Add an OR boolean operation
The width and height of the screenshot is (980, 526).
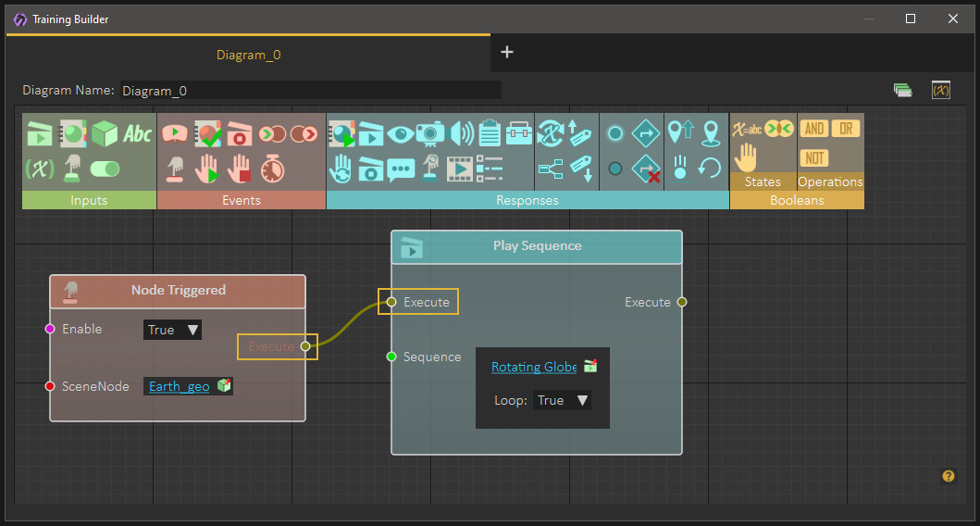[x=846, y=129]
